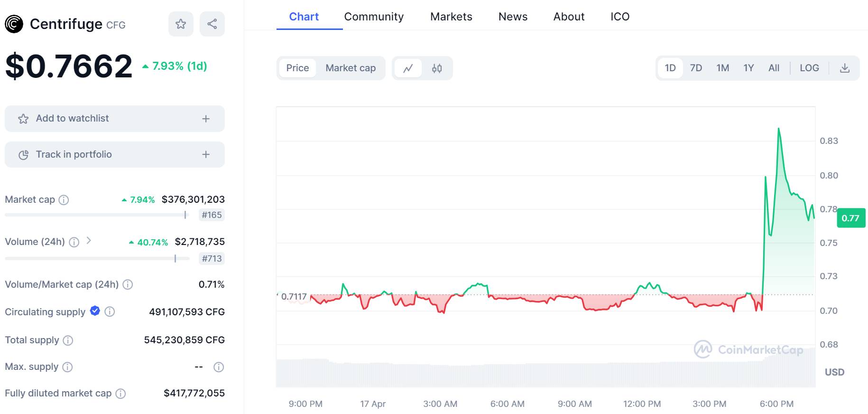This screenshot has height=414, width=868.
Task: Open the News tab
Action: click(x=513, y=17)
